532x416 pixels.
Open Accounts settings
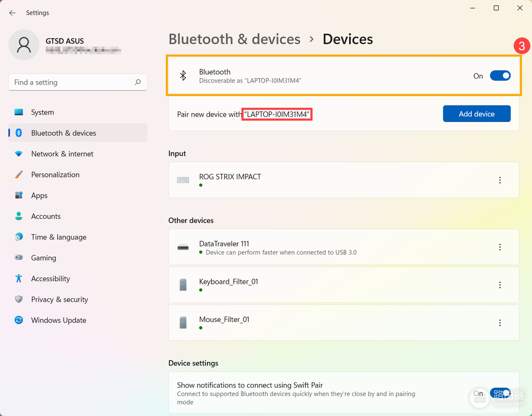78,216
